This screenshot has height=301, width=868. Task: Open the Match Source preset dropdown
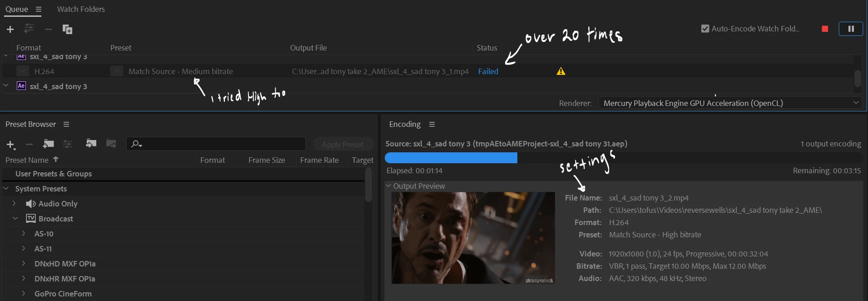coord(117,71)
